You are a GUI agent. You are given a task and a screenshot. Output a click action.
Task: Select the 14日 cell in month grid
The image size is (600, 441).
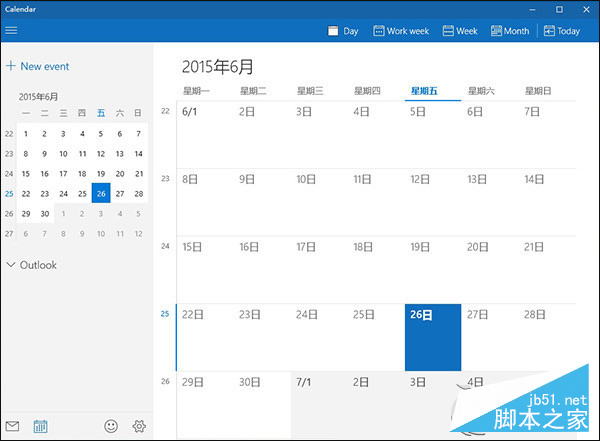[x=547, y=202]
